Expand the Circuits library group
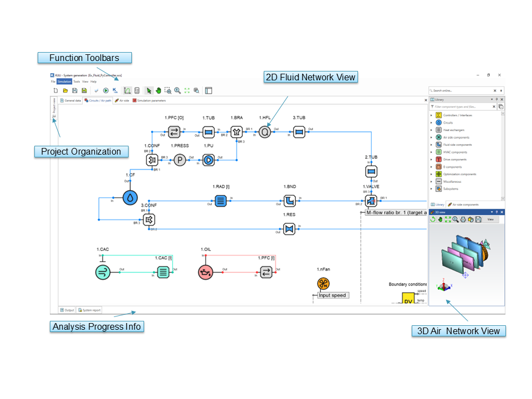This screenshot has height=399, width=532. [x=431, y=123]
